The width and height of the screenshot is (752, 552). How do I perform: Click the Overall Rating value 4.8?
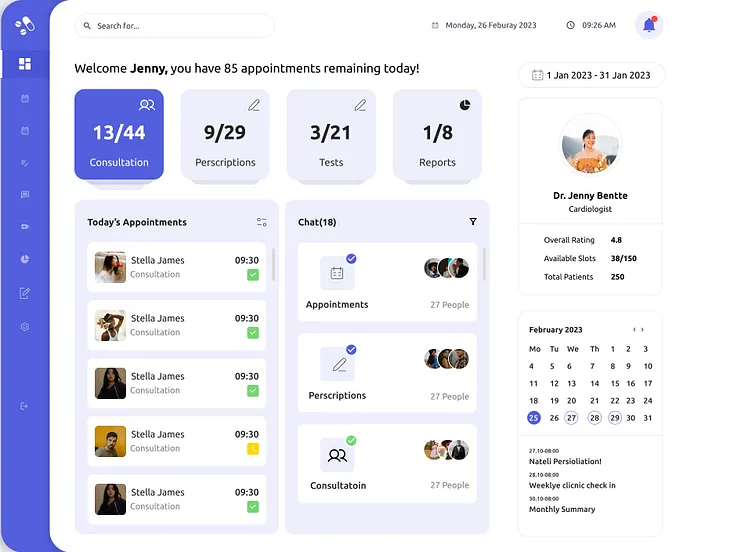[x=616, y=240]
